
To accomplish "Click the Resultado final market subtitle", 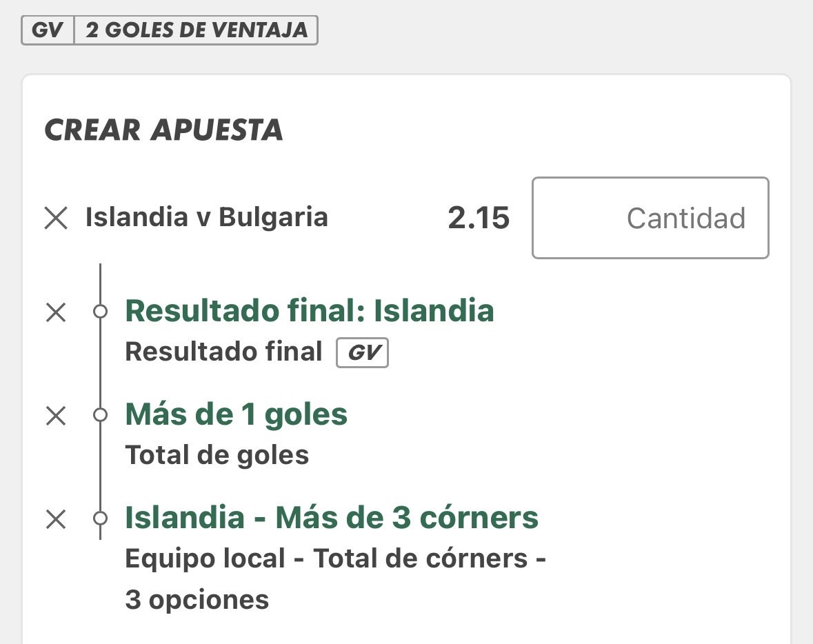I will click(x=223, y=352).
